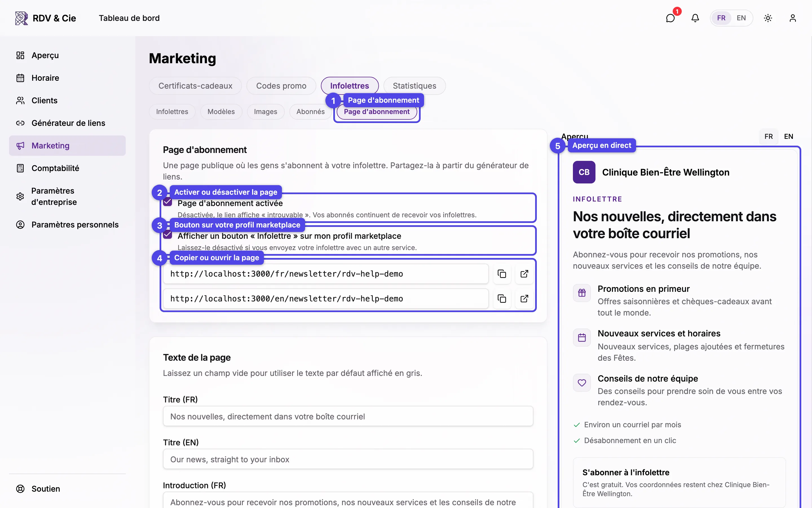Click the French newsletter URL field
The width and height of the screenshot is (812, 508).
325,274
